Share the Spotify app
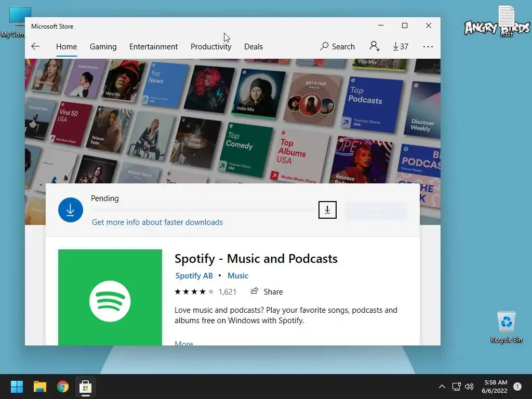The height and width of the screenshot is (399, 532). pos(267,292)
